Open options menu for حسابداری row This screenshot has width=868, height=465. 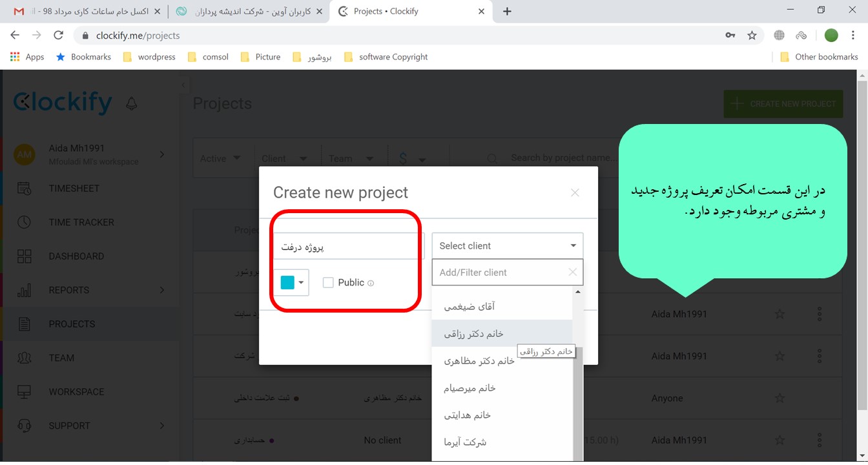click(x=820, y=440)
